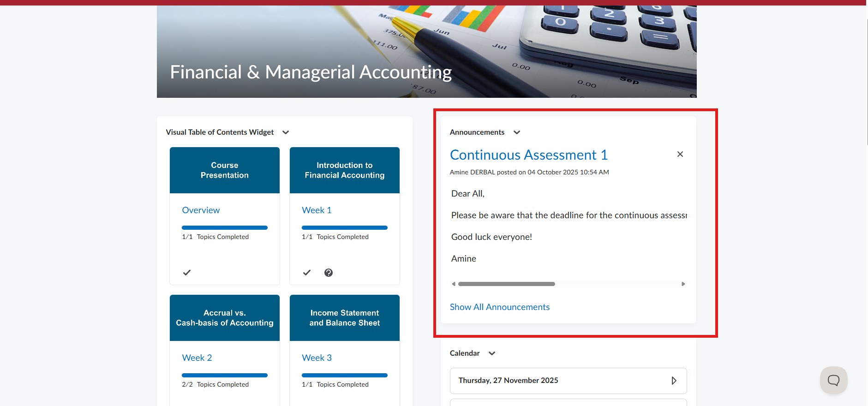Click the announcement horizontal scrollbar thumb
The image size is (868, 406).
click(x=507, y=284)
